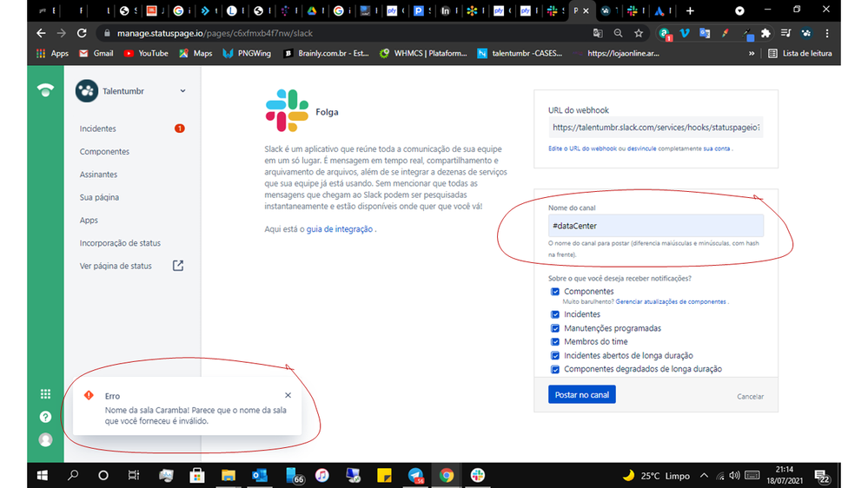Toggle the Incidentes notifications checkbox
Screen dimensions: 868x488
click(554, 314)
